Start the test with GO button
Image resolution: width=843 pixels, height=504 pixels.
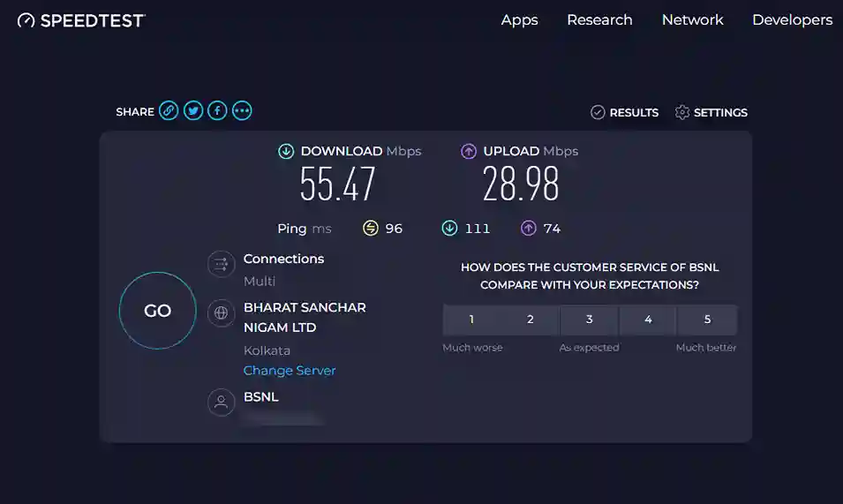(157, 311)
